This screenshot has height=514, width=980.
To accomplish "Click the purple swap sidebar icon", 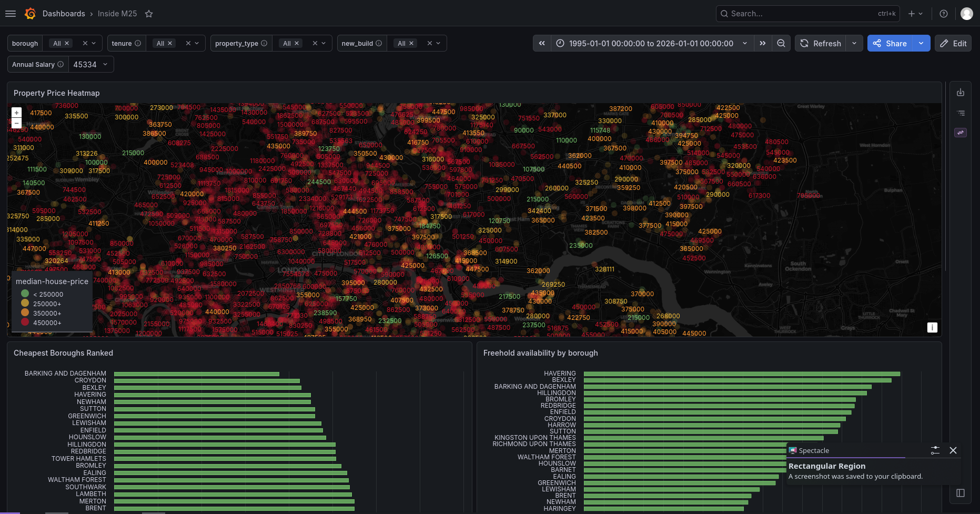I will 961,133.
